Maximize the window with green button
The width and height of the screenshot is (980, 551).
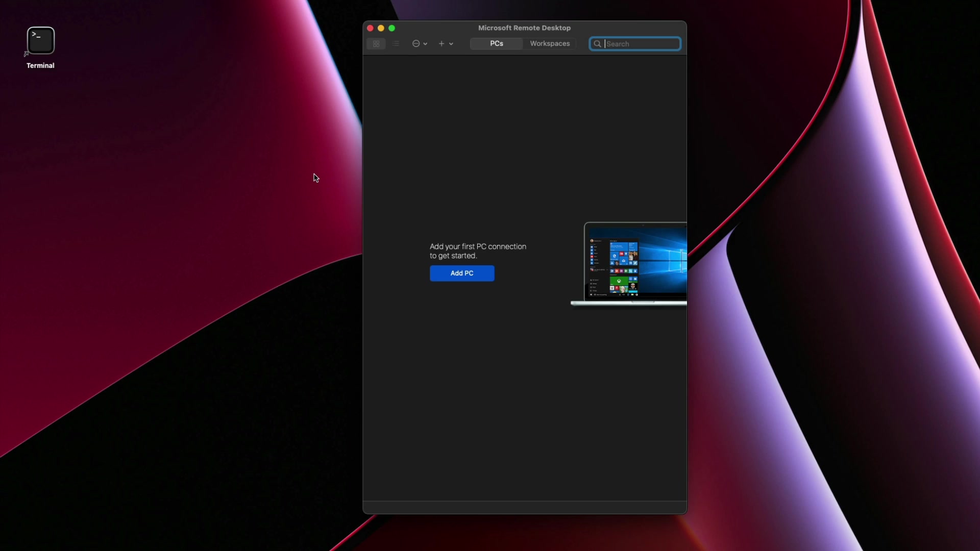(x=392, y=28)
